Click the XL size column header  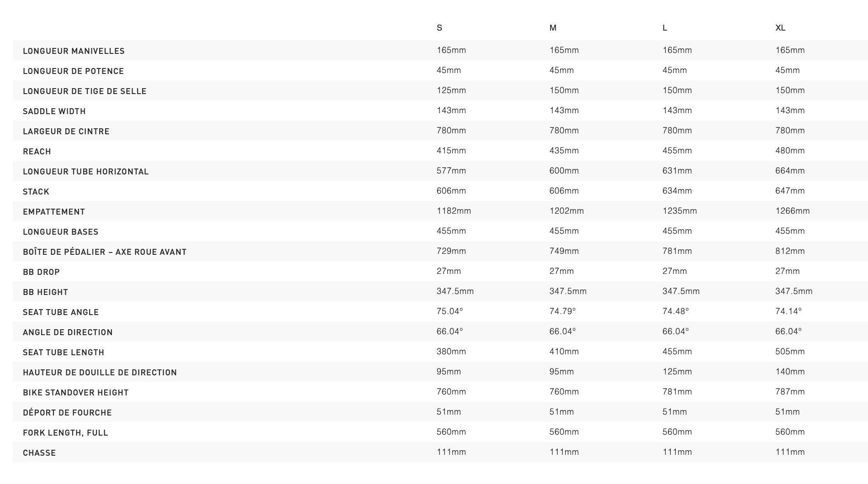780,28
